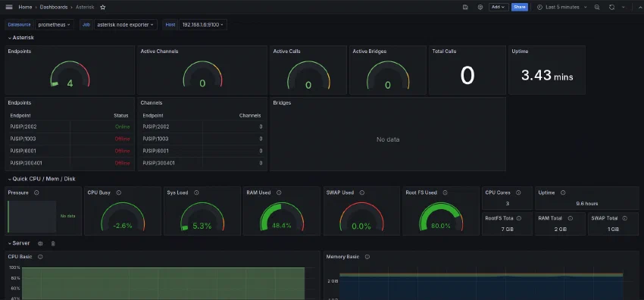
Task: Open the hamburger navigation menu
Action: pyautogui.click(x=9, y=7)
